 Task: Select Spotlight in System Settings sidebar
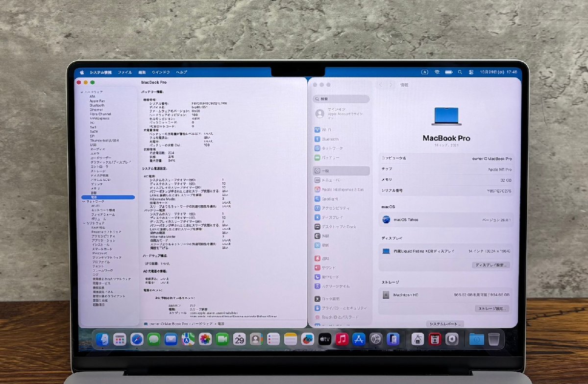(x=342, y=199)
